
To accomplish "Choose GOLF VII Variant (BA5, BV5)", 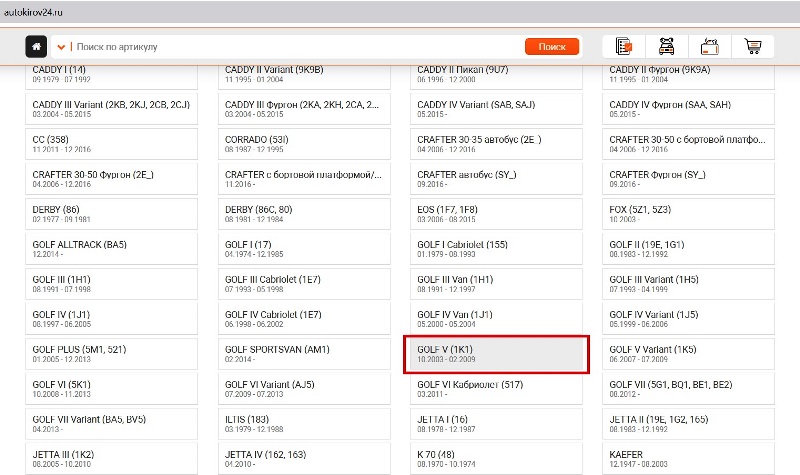I will [111, 423].
